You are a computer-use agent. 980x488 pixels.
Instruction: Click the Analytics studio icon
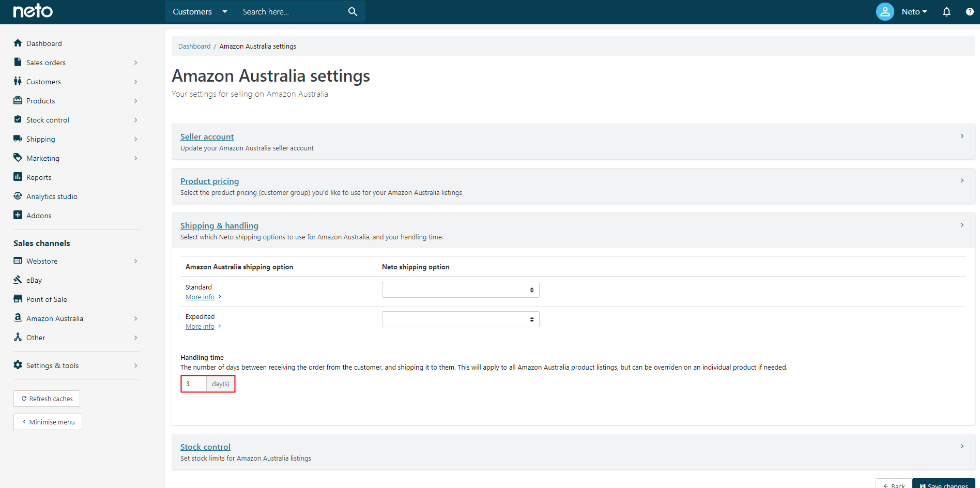(18, 196)
